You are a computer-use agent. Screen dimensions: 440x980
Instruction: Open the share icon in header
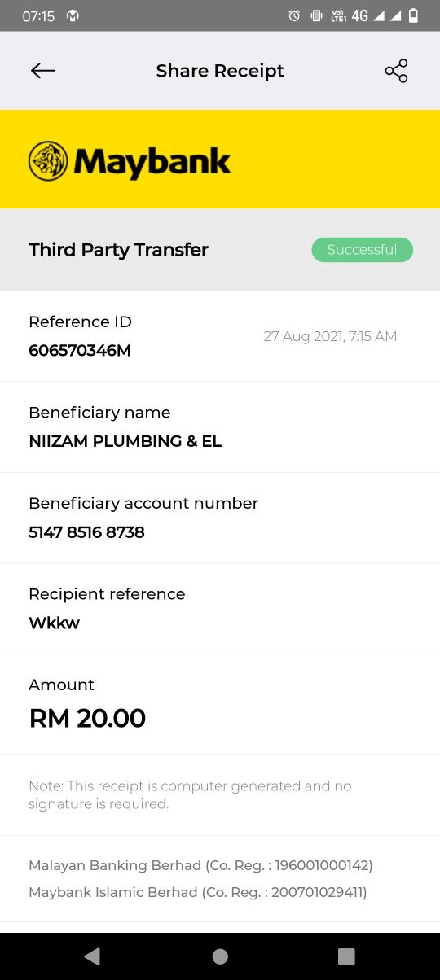tap(396, 71)
